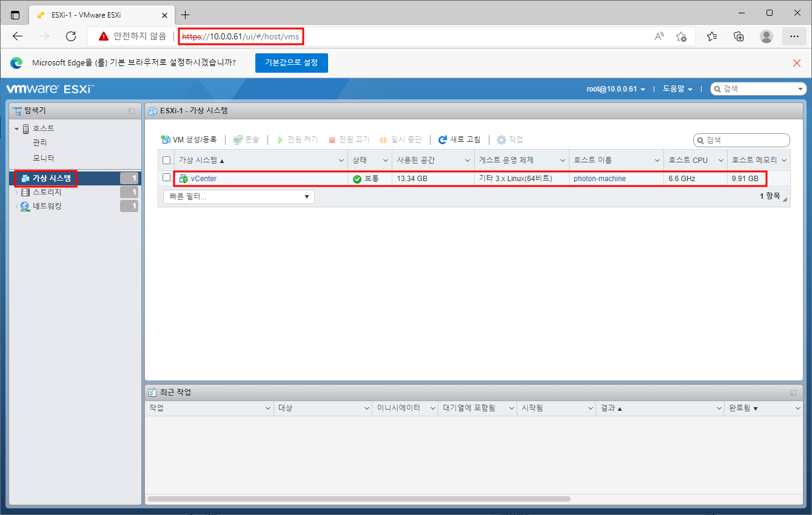Go back in the browser
The image size is (812, 515).
click(17, 36)
